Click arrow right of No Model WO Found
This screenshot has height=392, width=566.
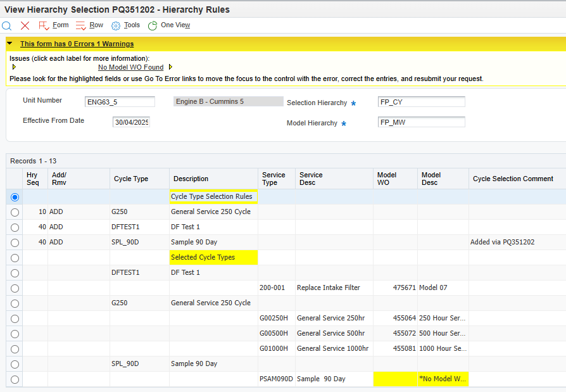170,67
